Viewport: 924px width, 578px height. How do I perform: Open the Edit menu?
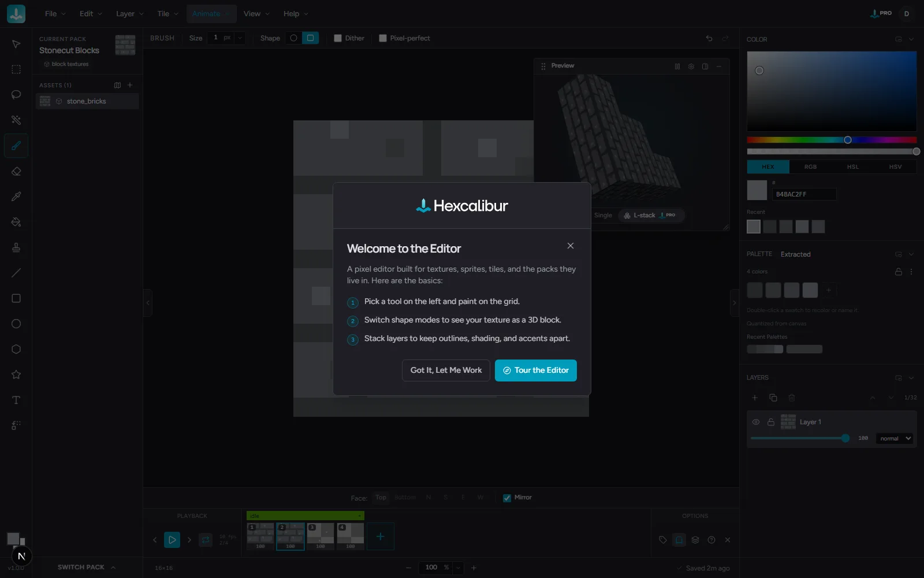coord(91,14)
